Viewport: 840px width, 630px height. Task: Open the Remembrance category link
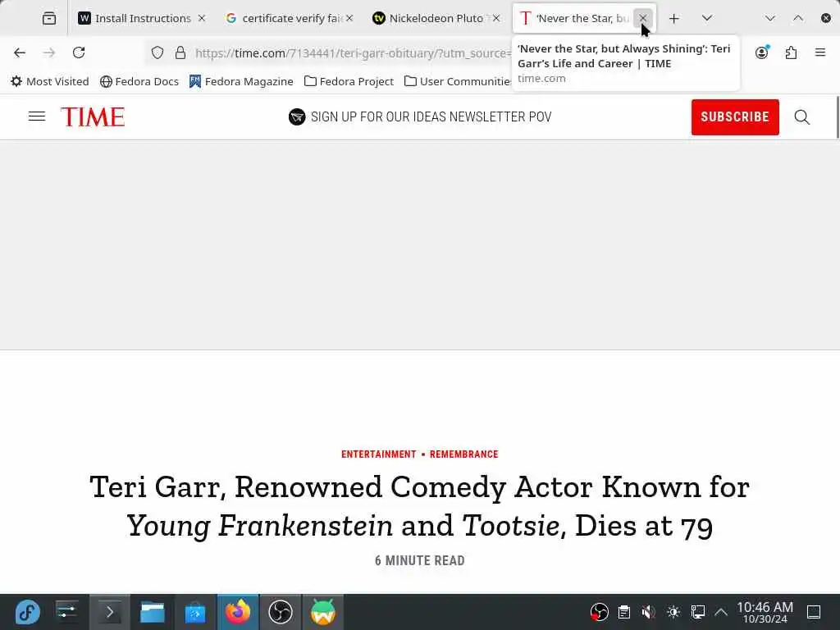click(464, 454)
